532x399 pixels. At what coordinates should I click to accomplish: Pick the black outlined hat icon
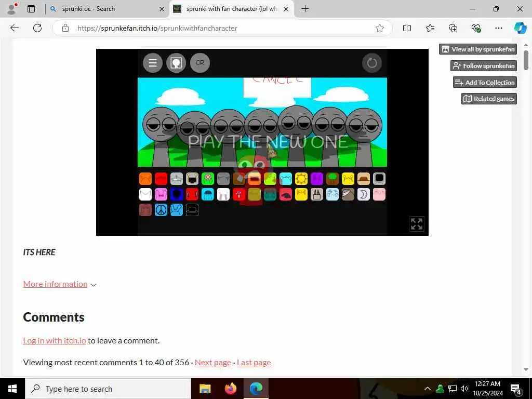(192, 210)
